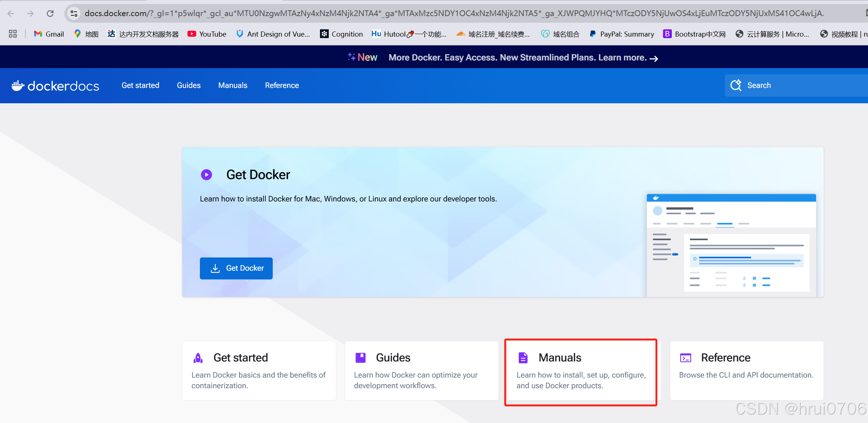The width and height of the screenshot is (868, 423).
Task: Click the AI search icon in search box
Action: pos(736,85)
